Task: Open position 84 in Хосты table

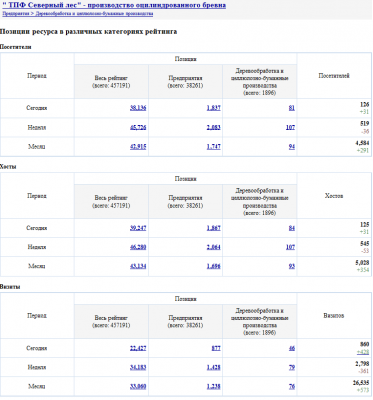Action: pos(292,228)
